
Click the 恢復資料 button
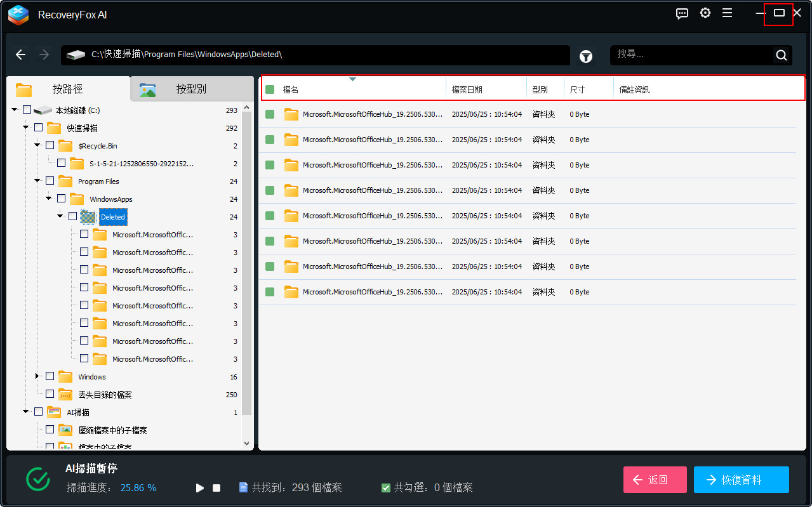pyautogui.click(x=741, y=480)
